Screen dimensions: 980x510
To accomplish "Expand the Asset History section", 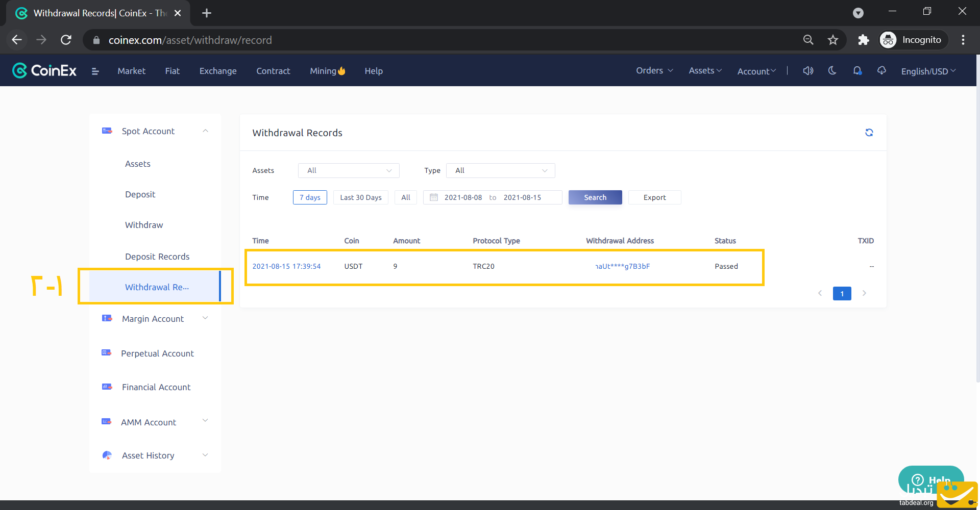I will coord(205,455).
